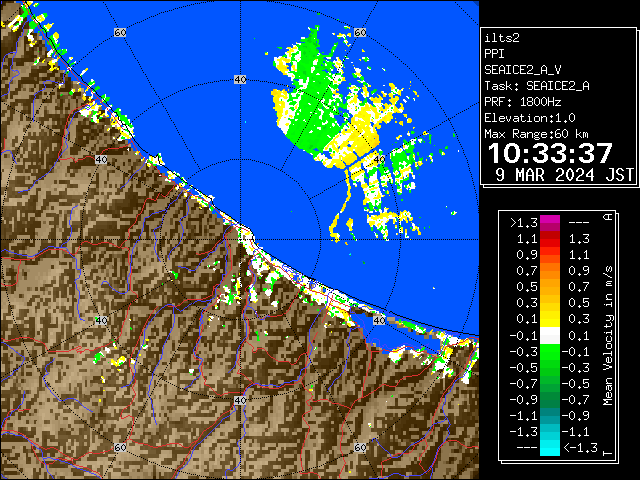Click the letter 'A' at the legend's top right
Viewport: 640px width, 480px height.
[x=608, y=217]
